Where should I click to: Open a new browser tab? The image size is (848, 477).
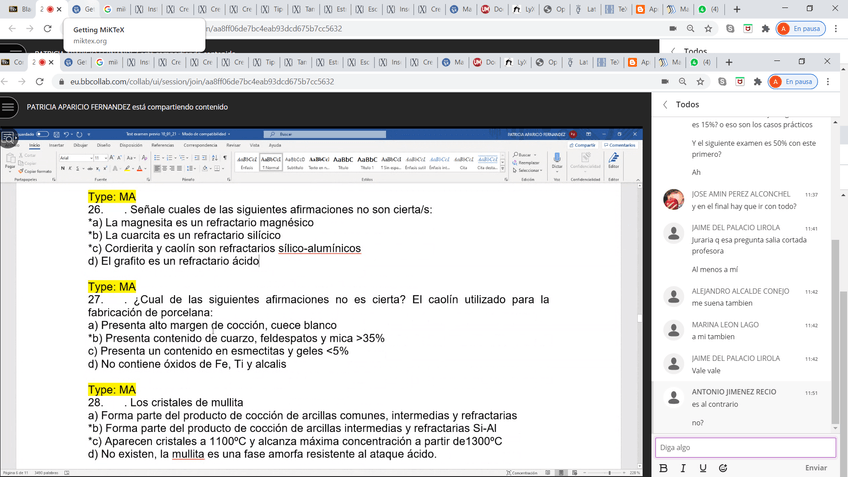tap(729, 63)
